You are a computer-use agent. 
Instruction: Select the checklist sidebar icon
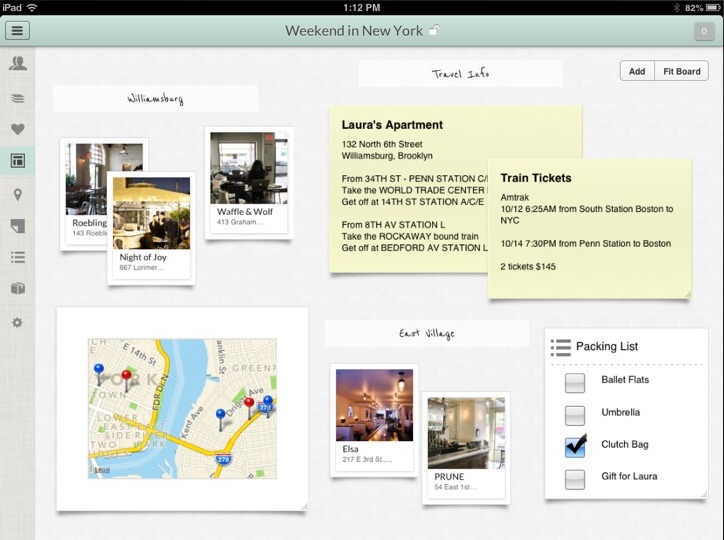pyautogui.click(x=17, y=257)
